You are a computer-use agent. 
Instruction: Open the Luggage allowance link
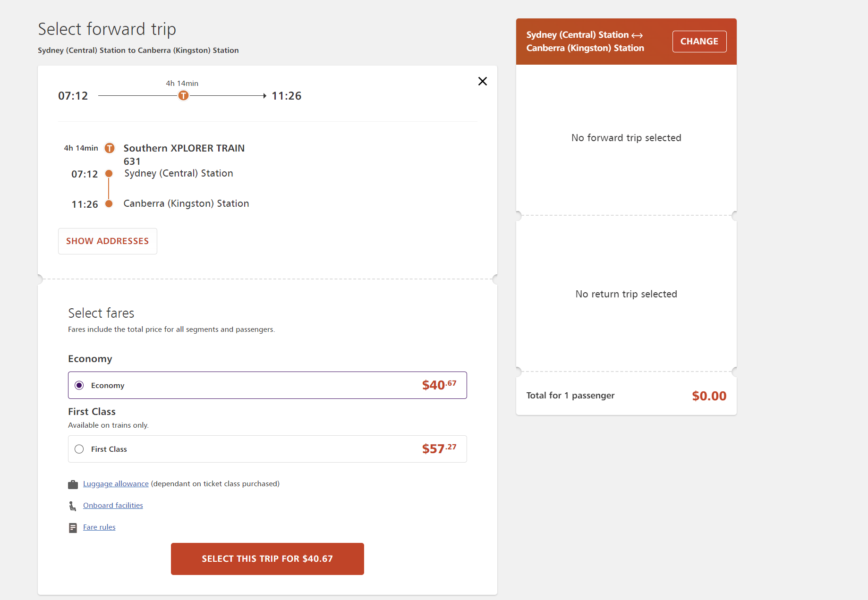(116, 484)
